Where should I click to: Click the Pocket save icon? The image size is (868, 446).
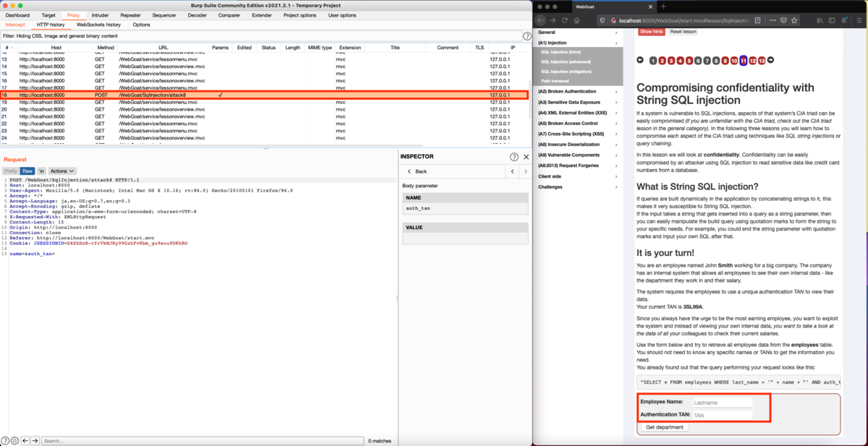pyautogui.click(x=783, y=20)
